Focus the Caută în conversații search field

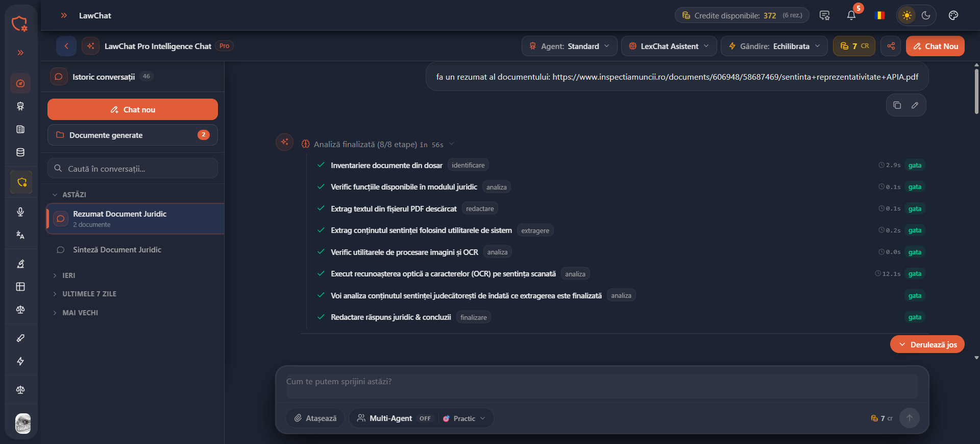(133, 169)
